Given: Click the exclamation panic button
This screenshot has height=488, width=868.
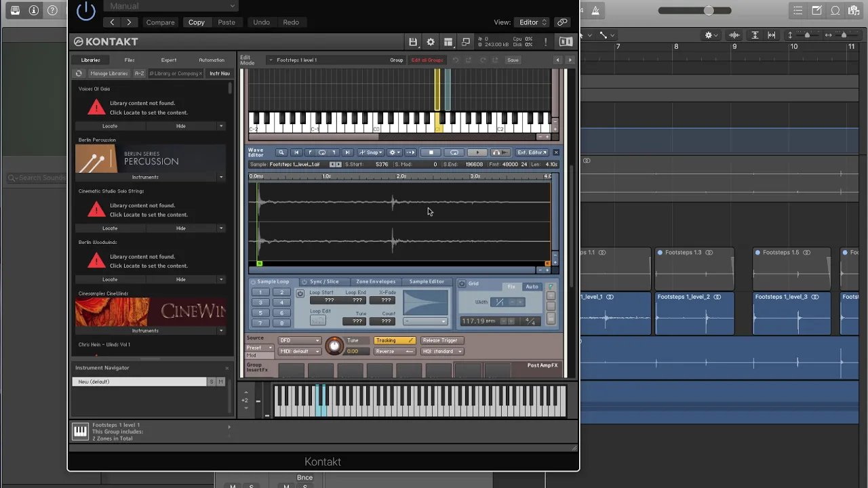Looking at the screenshot, I should tap(546, 42).
